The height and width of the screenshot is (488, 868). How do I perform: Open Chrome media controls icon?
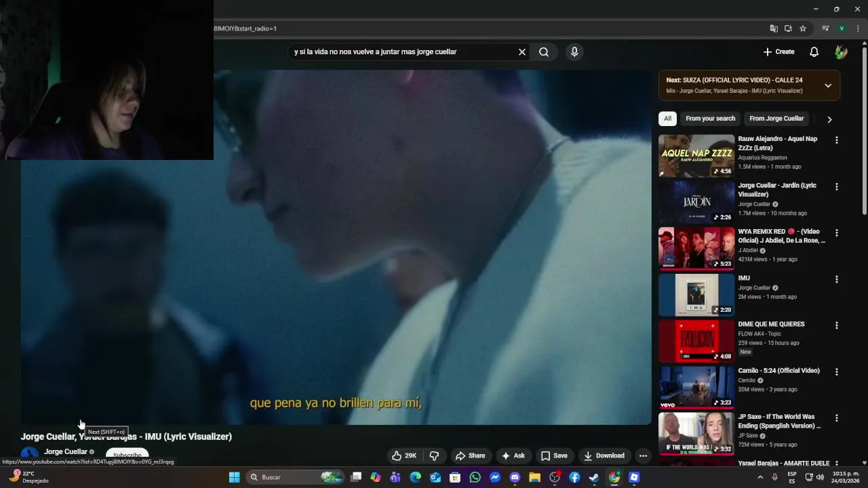pyautogui.click(x=825, y=28)
